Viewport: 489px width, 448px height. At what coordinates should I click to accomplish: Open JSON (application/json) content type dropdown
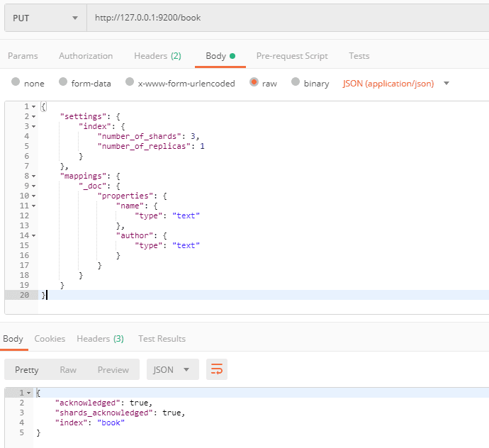[395, 84]
